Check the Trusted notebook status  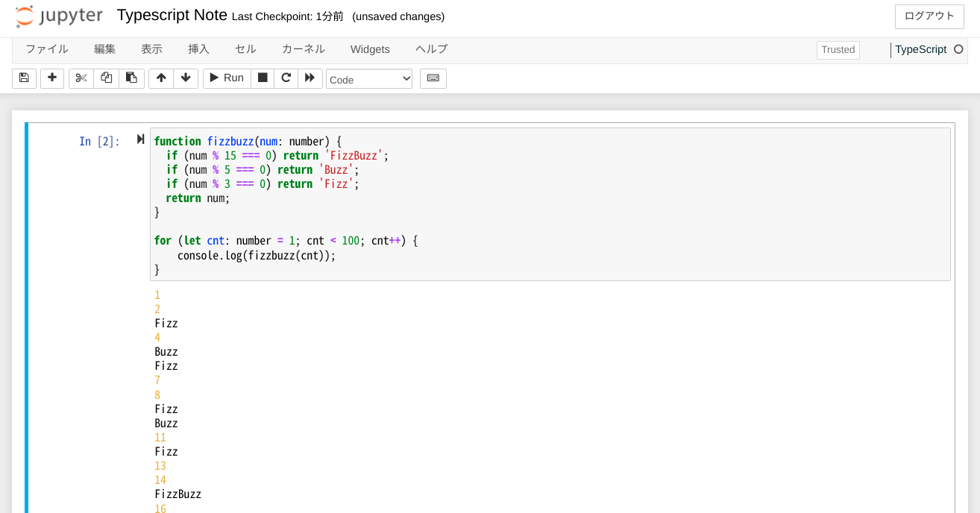tap(838, 49)
